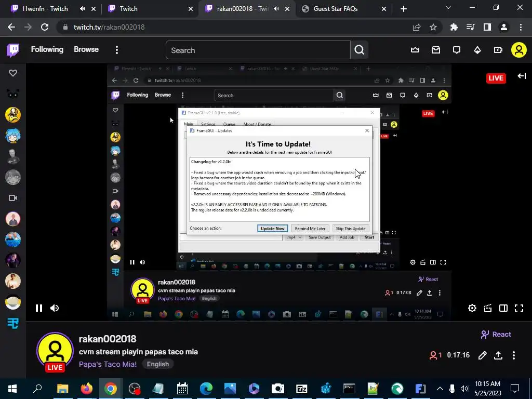Click the teal currency icon at sidebar bottom

click(13, 323)
